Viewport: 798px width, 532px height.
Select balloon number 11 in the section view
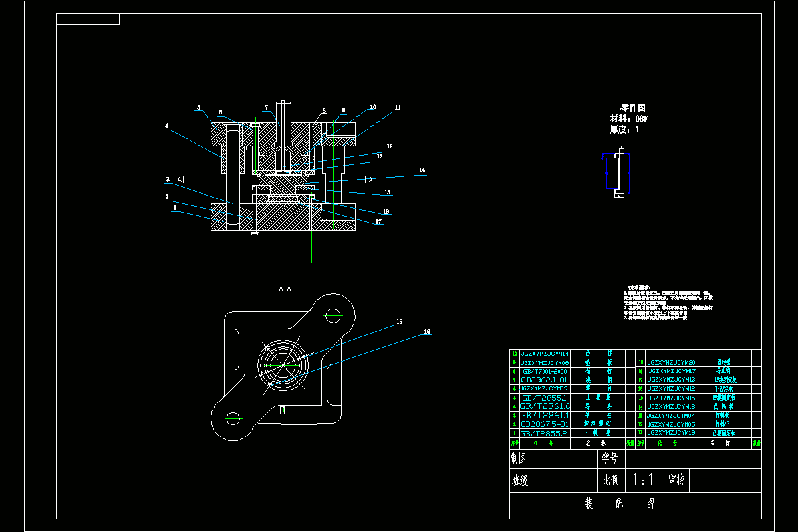pyautogui.click(x=397, y=107)
